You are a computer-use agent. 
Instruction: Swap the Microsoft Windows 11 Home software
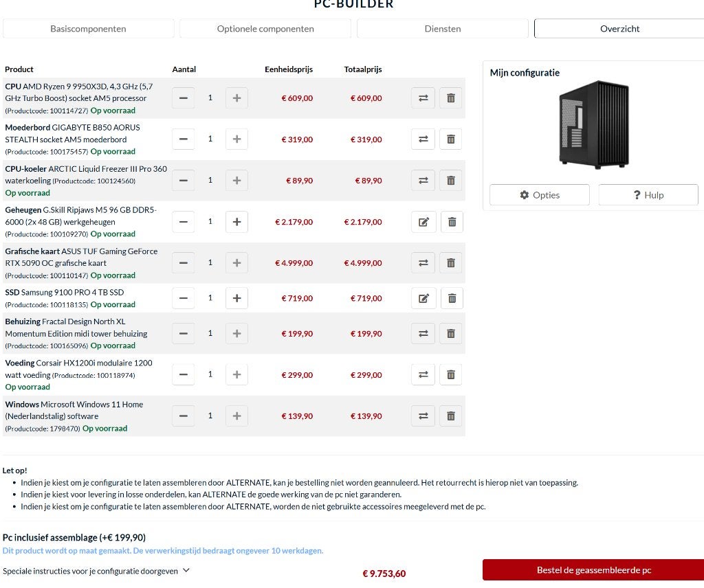423,416
